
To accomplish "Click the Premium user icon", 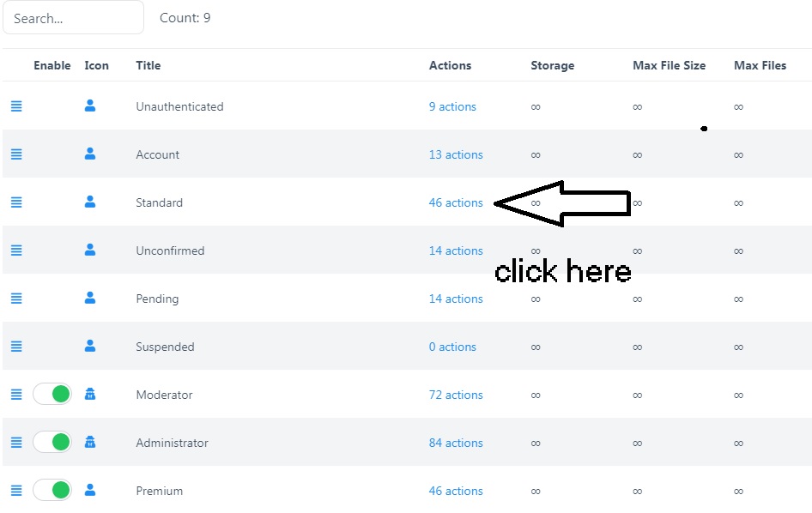I will [x=90, y=491].
